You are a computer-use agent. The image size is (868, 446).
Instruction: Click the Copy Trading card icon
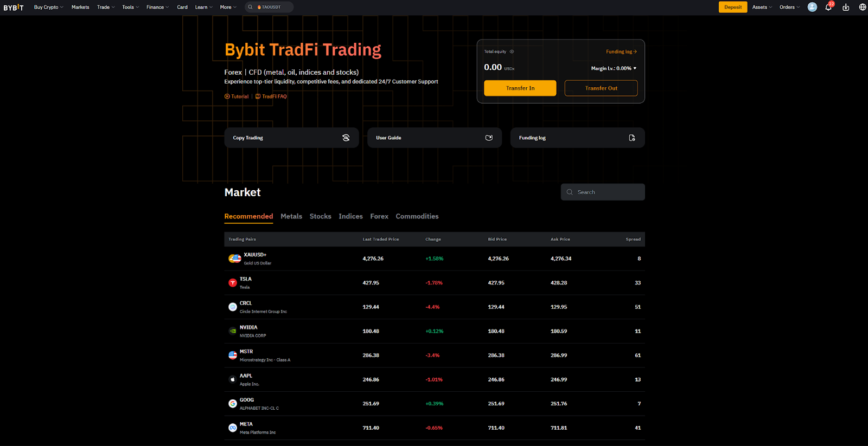tap(346, 138)
